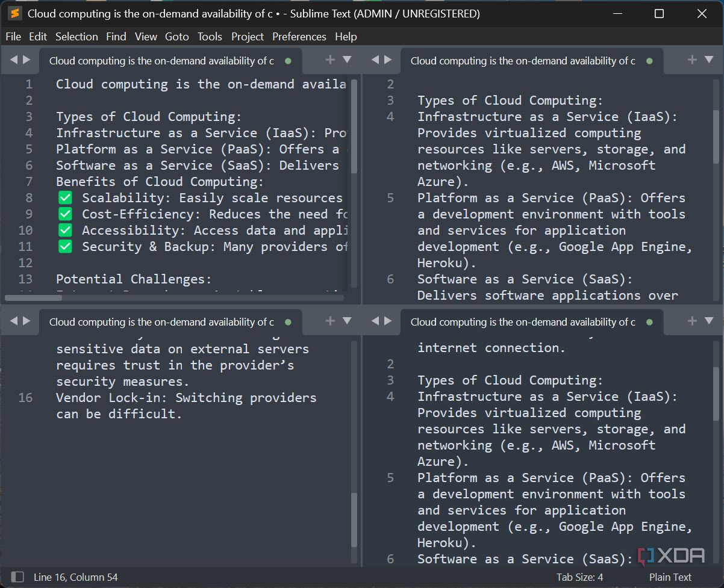This screenshot has height=588, width=724.
Task: Open the Goto menu
Action: click(176, 37)
